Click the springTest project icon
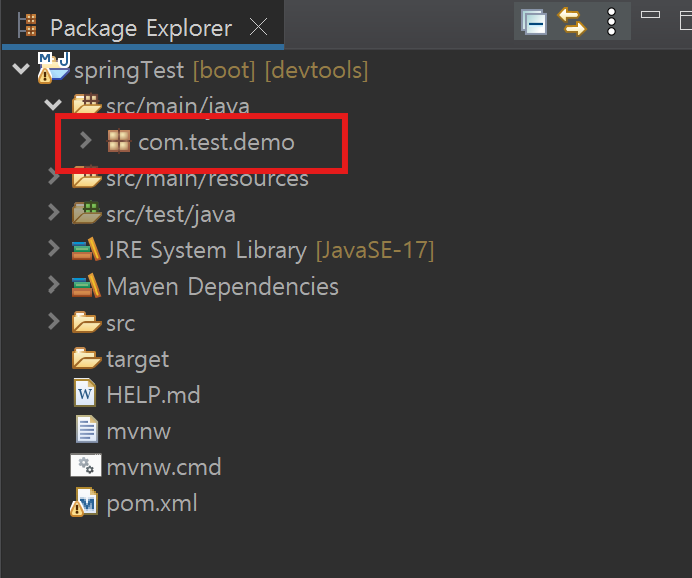The width and height of the screenshot is (692, 578). point(53,68)
